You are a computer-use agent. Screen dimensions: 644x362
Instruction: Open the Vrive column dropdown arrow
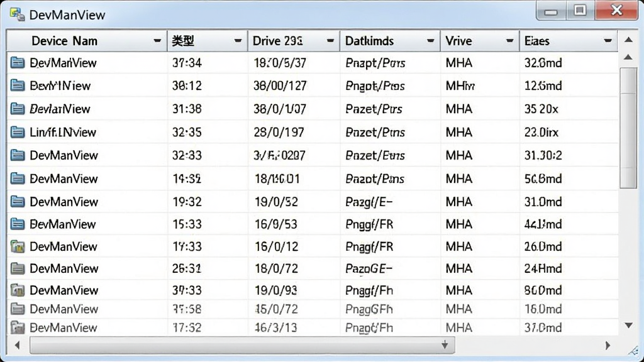[509, 41]
